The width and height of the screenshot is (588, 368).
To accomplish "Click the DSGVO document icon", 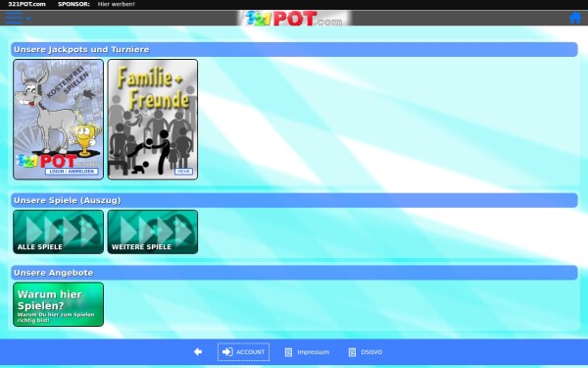I will click(x=352, y=352).
